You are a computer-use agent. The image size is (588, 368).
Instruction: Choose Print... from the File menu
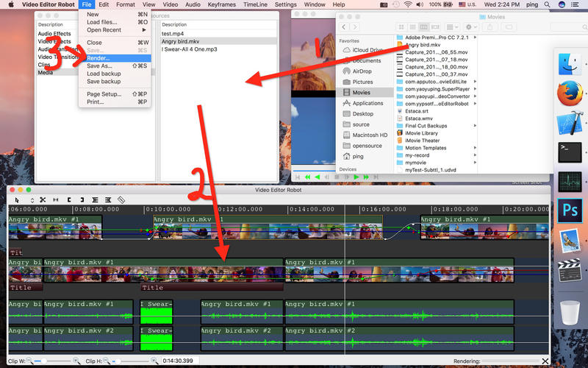point(115,102)
